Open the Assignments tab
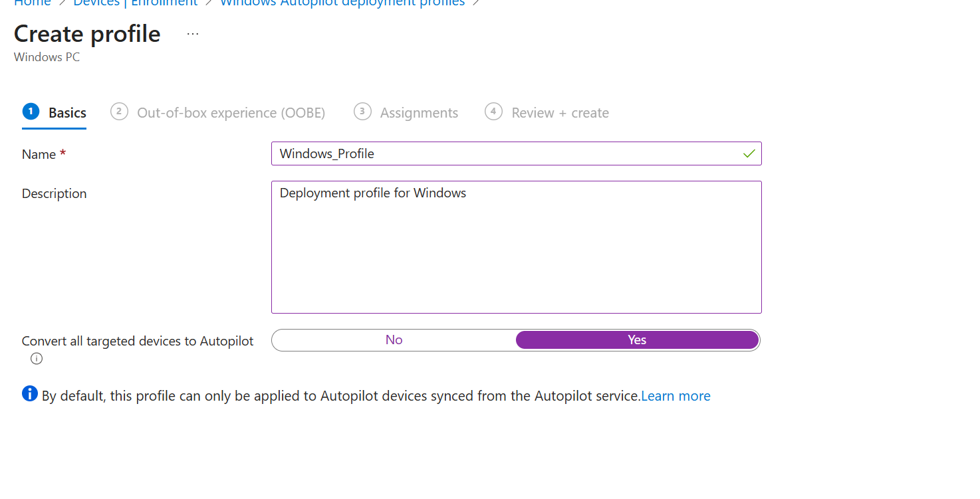 [x=419, y=113]
